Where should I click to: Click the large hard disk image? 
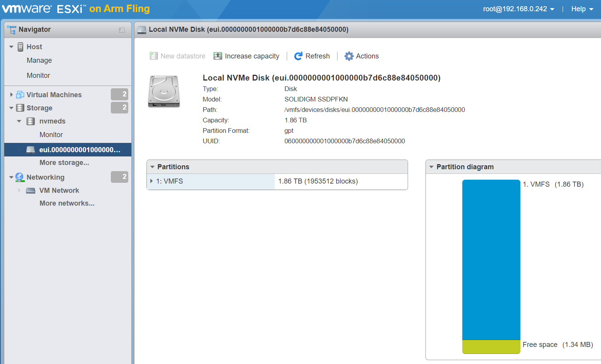164,91
